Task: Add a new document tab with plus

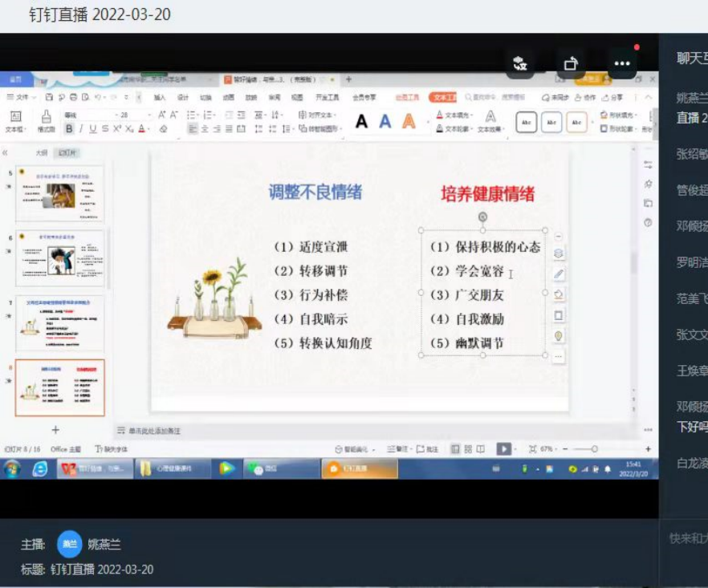Action: pos(348,79)
